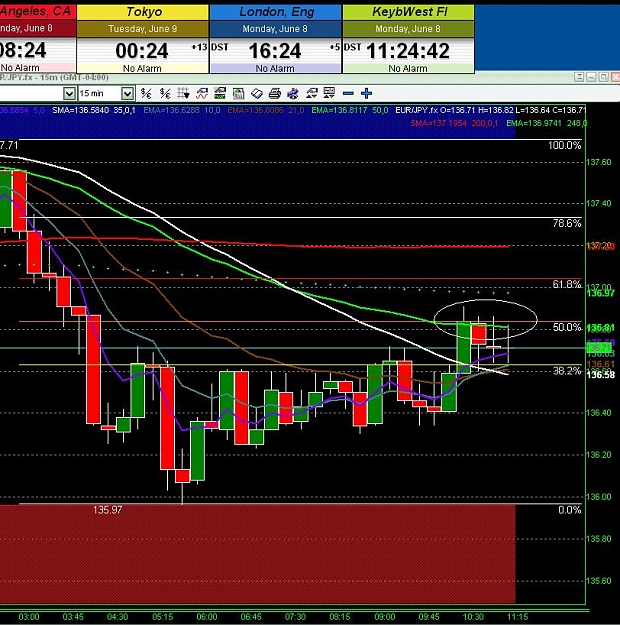Viewport: 620px width, 625px height.
Task: Click the chart window roll-up button
Action: (x=579, y=77)
